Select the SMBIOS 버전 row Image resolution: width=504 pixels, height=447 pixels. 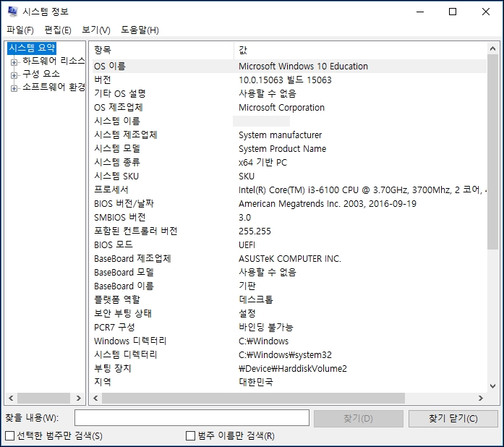coord(289,218)
